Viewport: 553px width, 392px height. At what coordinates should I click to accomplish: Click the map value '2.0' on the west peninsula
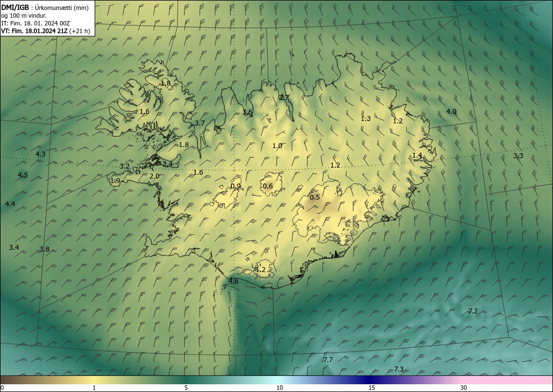[x=154, y=176]
